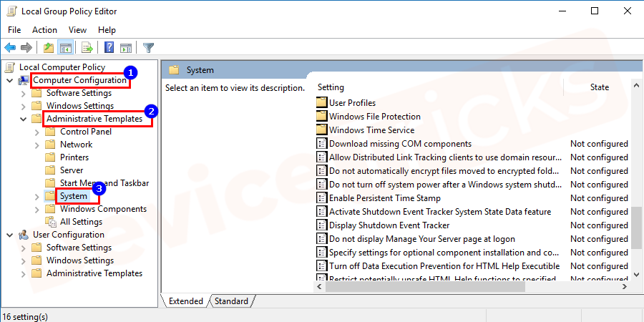Select 'Allow Distributed Link Tracking clients' policy
Viewport: 644px width, 322px height.
pyautogui.click(x=445, y=157)
